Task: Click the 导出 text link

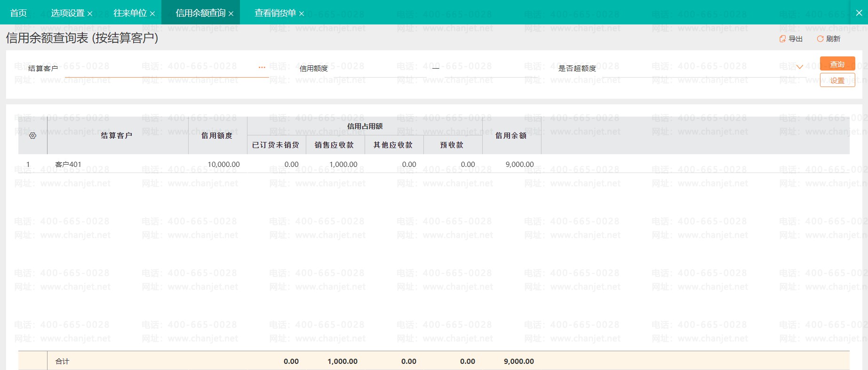Action: tap(796, 39)
